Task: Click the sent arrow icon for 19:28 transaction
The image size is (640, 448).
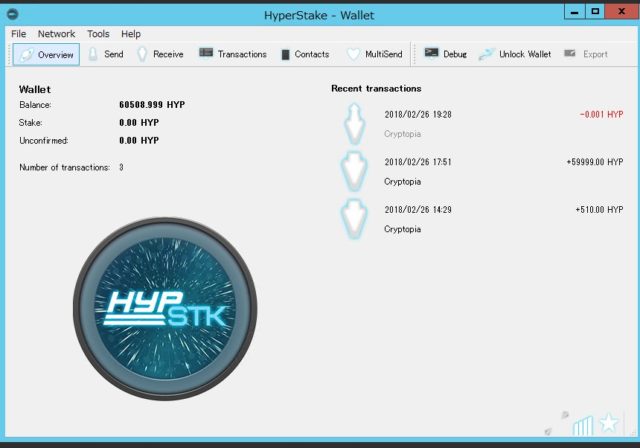Action: click(x=354, y=124)
